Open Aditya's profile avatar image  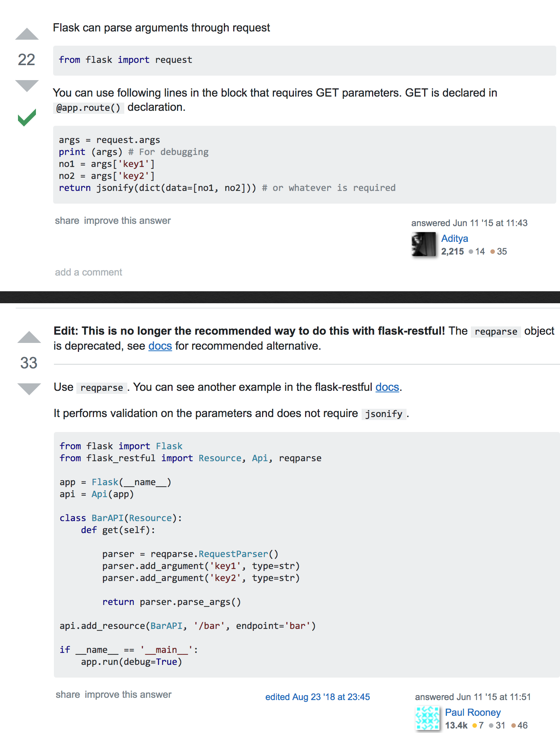click(424, 244)
